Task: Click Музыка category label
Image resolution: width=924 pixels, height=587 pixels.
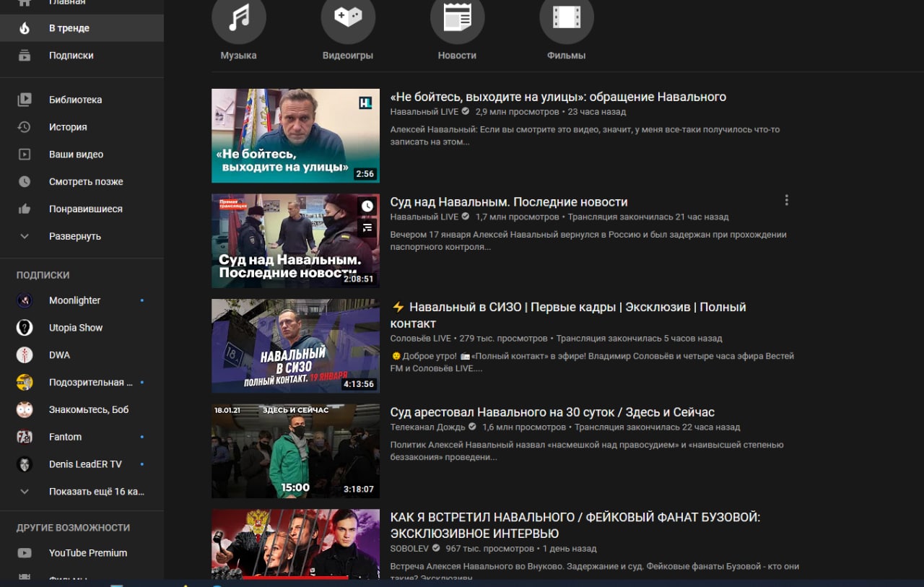Action: [238, 56]
